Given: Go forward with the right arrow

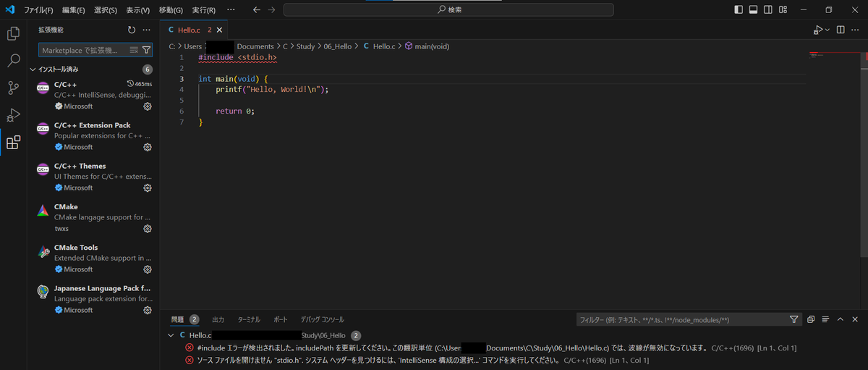Looking at the screenshot, I should (x=271, y=10).
